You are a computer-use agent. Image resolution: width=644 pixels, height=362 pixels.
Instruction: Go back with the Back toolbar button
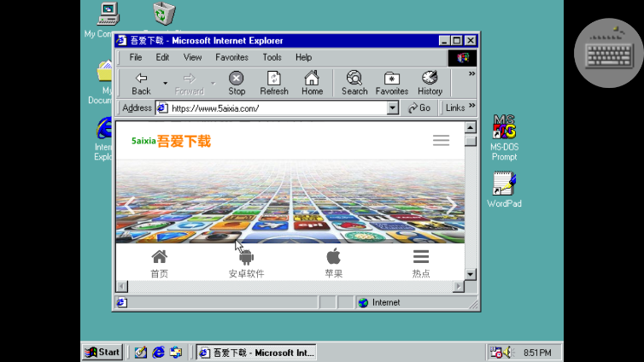pyautogui.click(x=141, y=84)
